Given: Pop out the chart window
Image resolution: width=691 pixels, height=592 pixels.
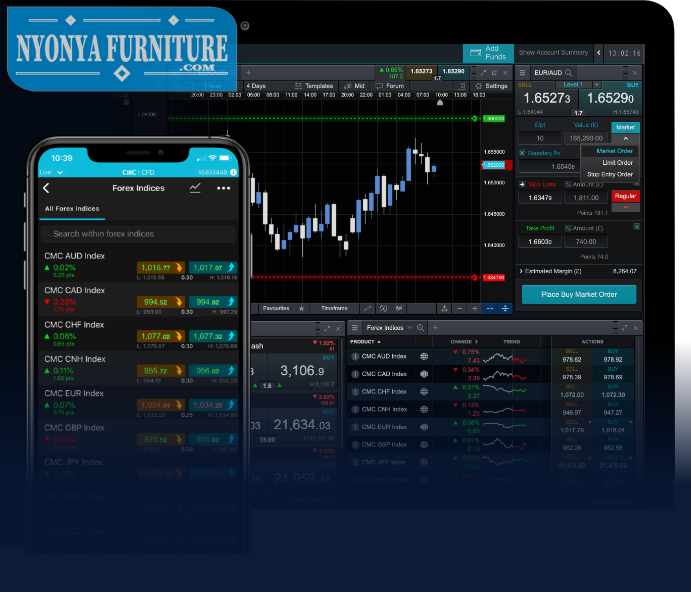Looking at the screenshot, I should pos(494,73).
